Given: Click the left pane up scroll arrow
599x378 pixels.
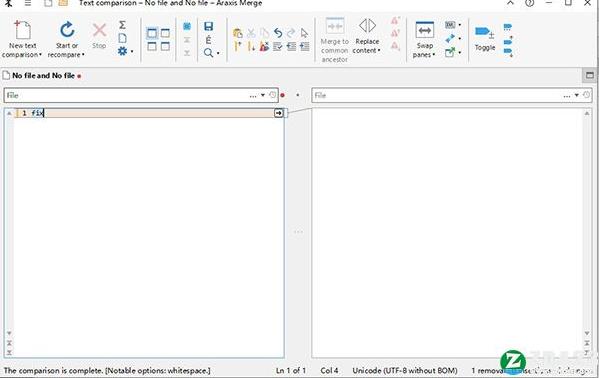Looking at the screenshot, I should click(9, 113).
